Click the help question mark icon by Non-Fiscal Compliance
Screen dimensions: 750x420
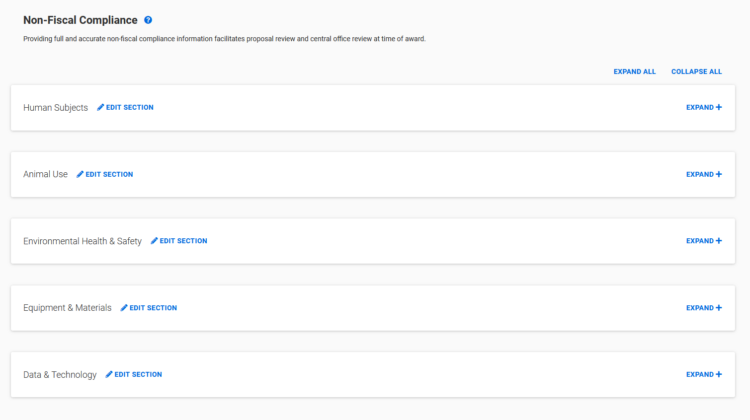148,20
